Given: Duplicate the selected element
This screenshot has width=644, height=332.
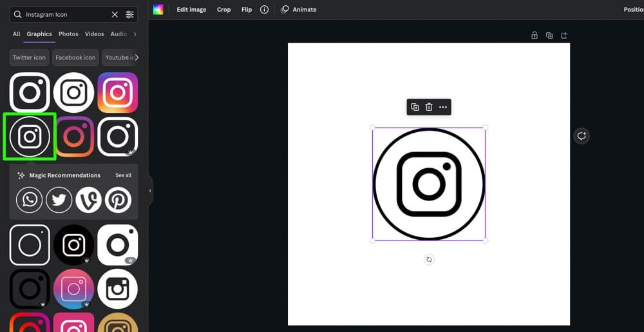Looking at the screenshot, I should pyautogui.click(x=415, y=107).
